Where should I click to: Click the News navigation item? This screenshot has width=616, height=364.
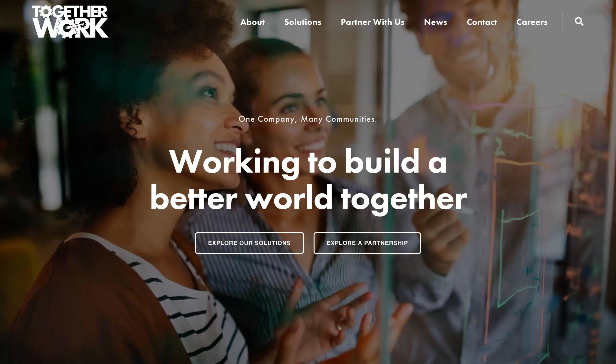coord(436,21)
